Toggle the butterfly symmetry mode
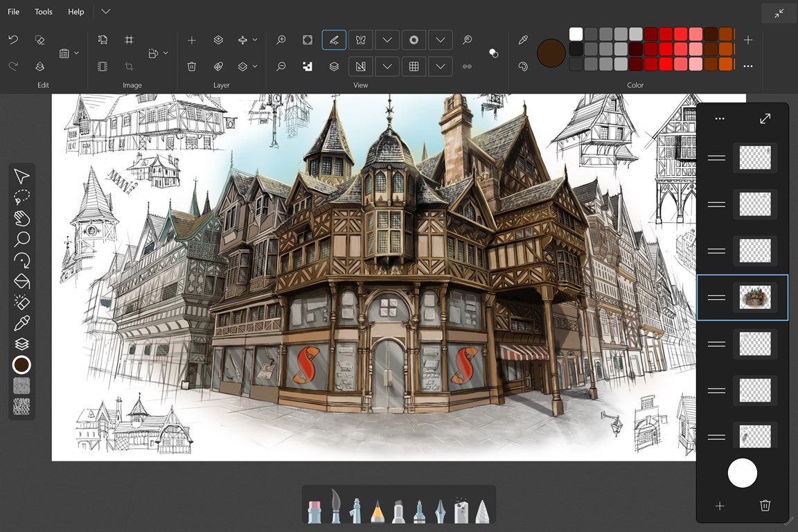Viewport: 798px width, 532px height. coord(360,40)
